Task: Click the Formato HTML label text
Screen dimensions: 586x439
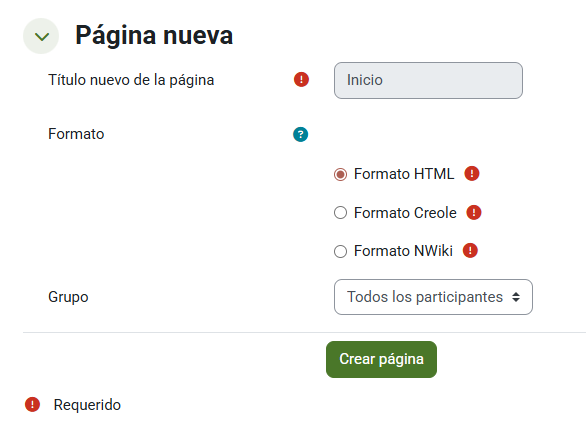Action: tap(404, 174)
